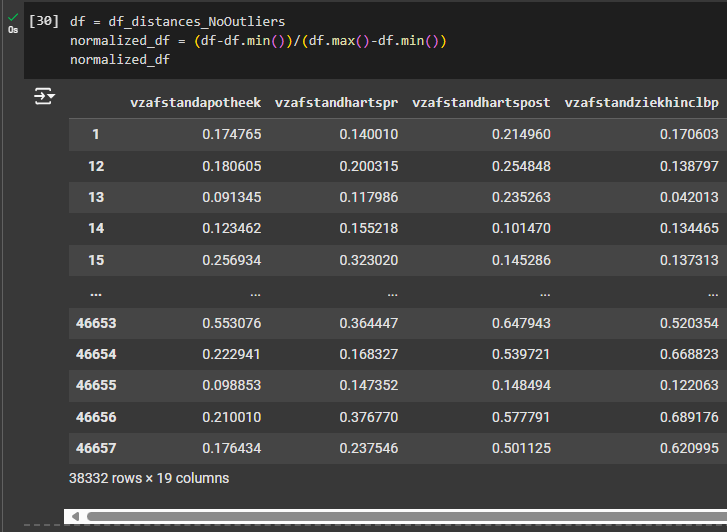Click the last code line 'normalized_df'
The width and height of the screenshot is (727, 532).
pos(120,60)
